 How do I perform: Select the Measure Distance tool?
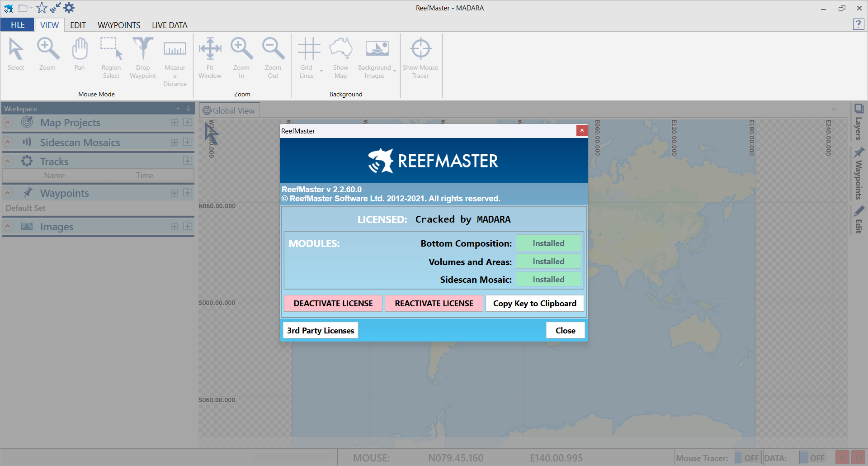tap(175, 62)
